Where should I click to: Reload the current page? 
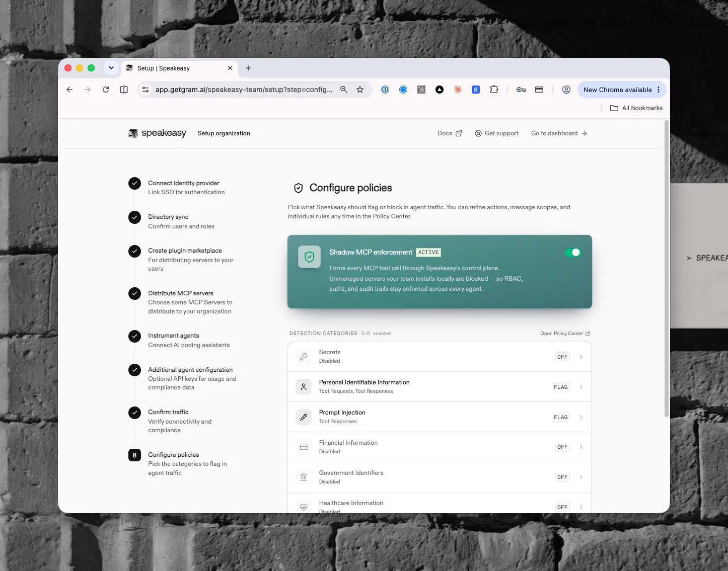click(x=106, y=90)
